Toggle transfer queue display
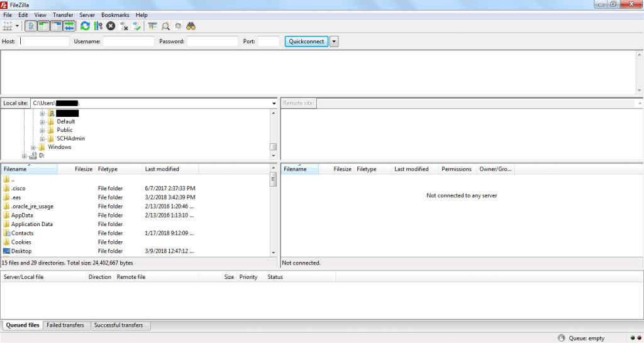Image resolution: width=644 pixels, height=343 pixels. pos(69,26)
